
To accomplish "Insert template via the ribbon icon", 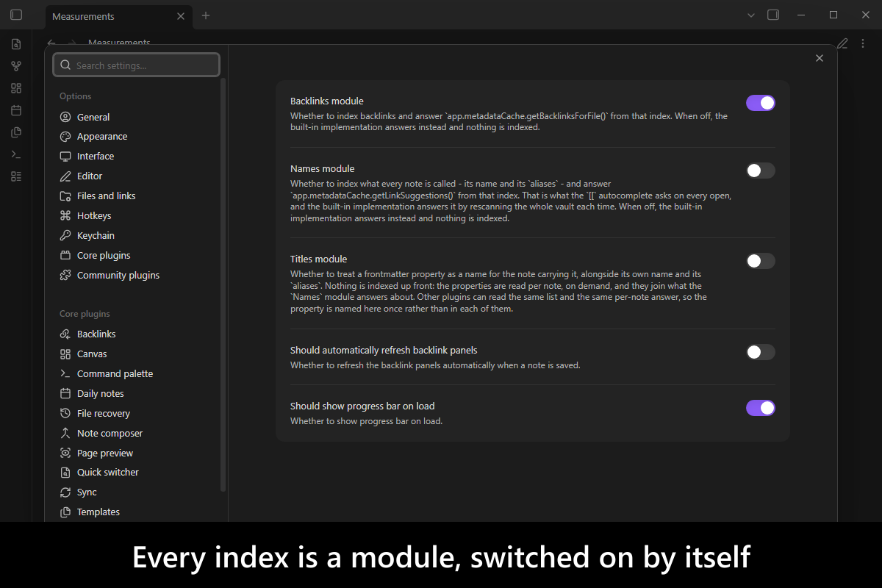I will coord(16,132).
